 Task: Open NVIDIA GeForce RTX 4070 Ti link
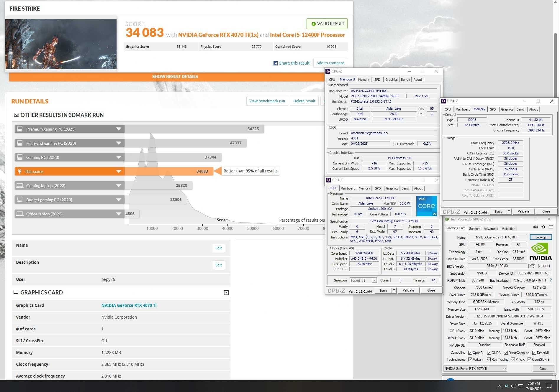(129, 305)
